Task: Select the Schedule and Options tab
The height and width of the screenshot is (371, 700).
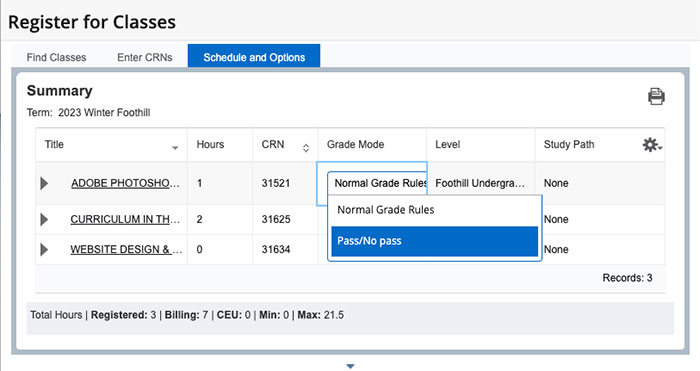Action: [254, 56]
